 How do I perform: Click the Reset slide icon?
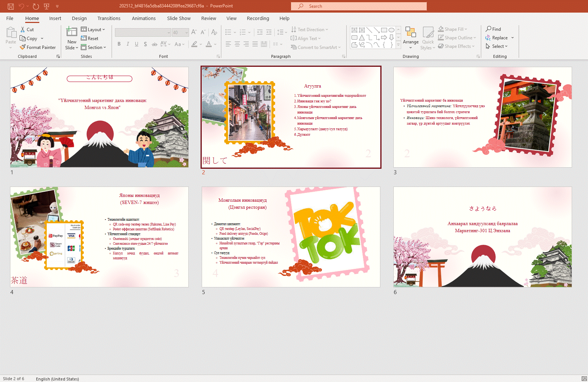tap(84, 39)
